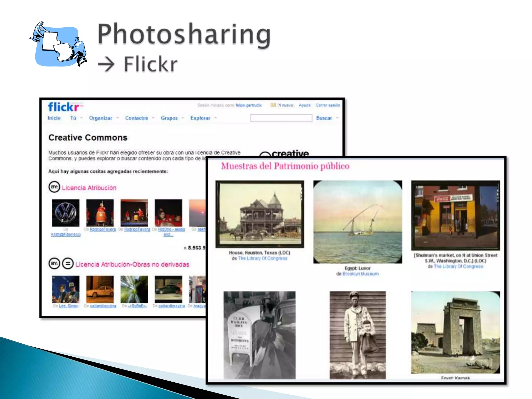Viewport: 532px width, 399px height.
Task: Click the no-derivatives equals sign icon
Action: [x=68, y=263]
